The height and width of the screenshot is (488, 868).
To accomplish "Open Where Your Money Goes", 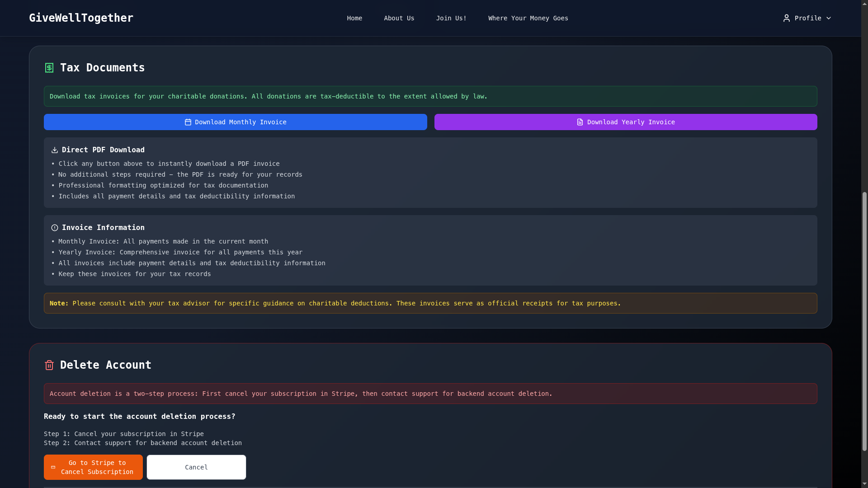I will coord(528,18).
